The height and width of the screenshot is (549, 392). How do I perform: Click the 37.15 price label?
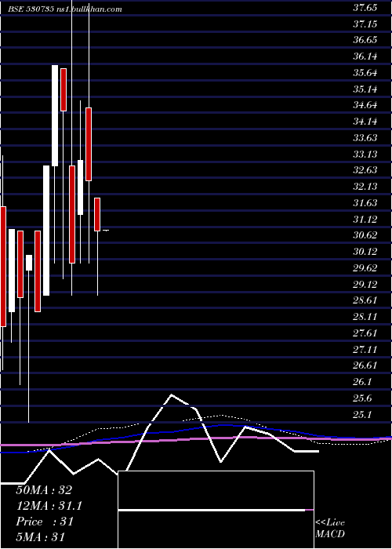click(365, 24)
